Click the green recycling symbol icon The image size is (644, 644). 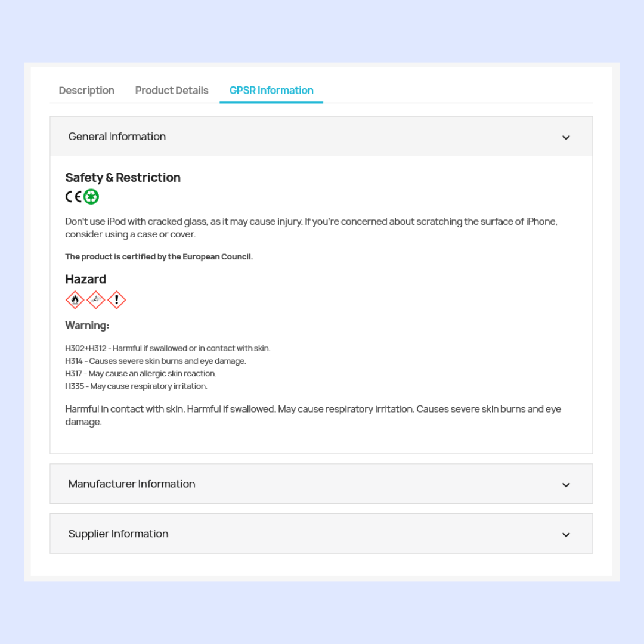pos(91,197)
